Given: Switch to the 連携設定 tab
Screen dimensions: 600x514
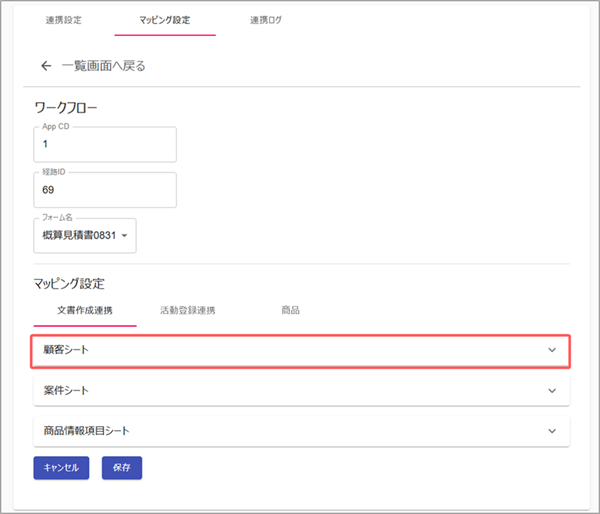Looking at the screenshot, I should coord(64,20).
